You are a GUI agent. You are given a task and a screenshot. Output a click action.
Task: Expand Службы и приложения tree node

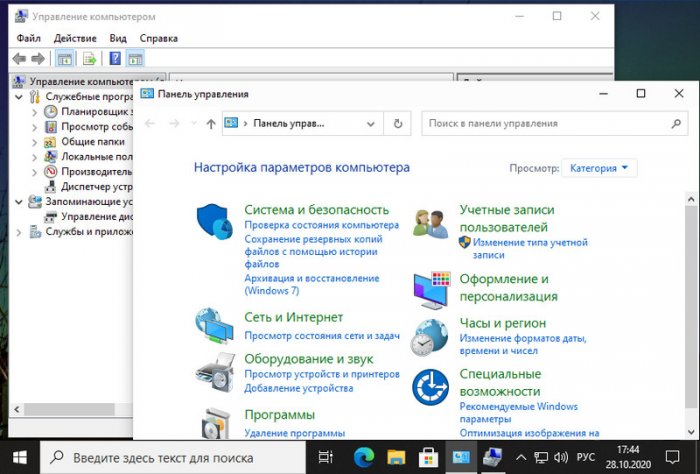19,232
